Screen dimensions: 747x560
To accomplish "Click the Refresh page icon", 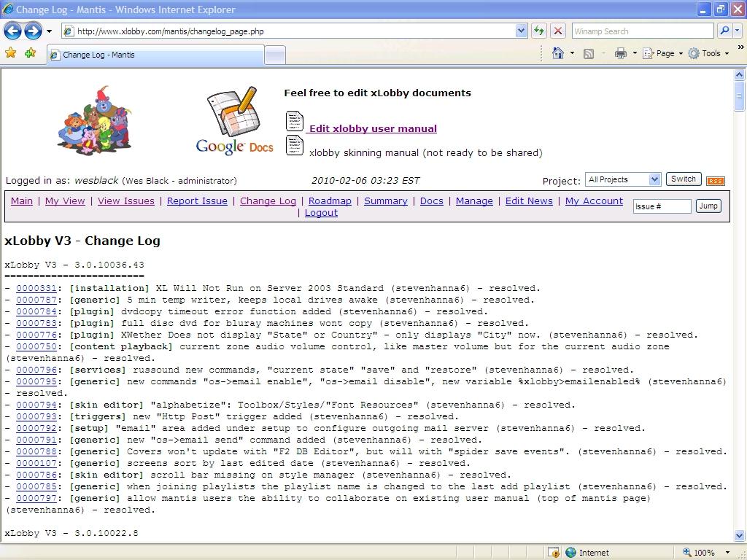I will [x=539, y=31].
